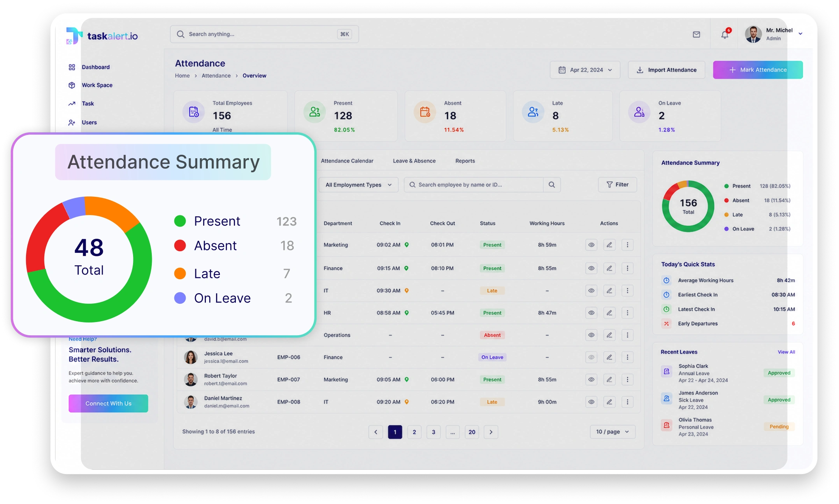Image resolution: width=839 pixels, height=504 pixels.
Task: Switch to Attendance Calendar tab
Action: coord(347,161)
